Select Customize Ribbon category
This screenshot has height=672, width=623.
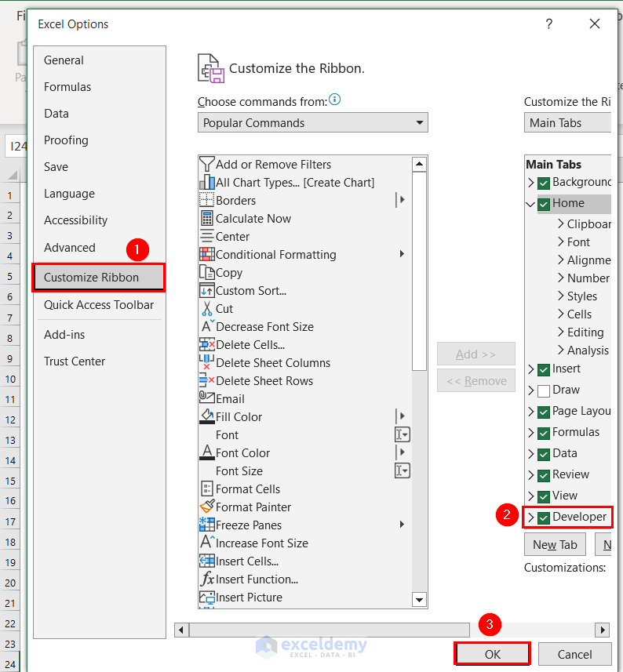[x=99, y=278]
